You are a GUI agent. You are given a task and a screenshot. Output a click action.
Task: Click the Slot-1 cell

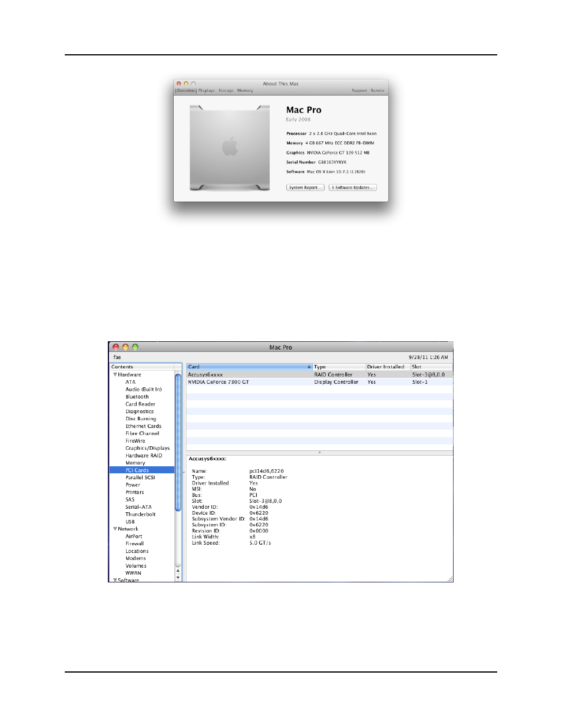(x=420, y=382)
